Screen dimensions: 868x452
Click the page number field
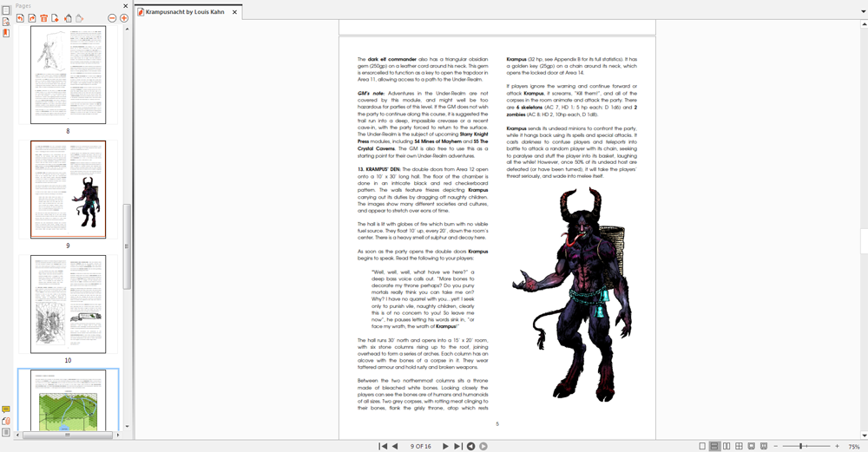click(x=420, y=446)
